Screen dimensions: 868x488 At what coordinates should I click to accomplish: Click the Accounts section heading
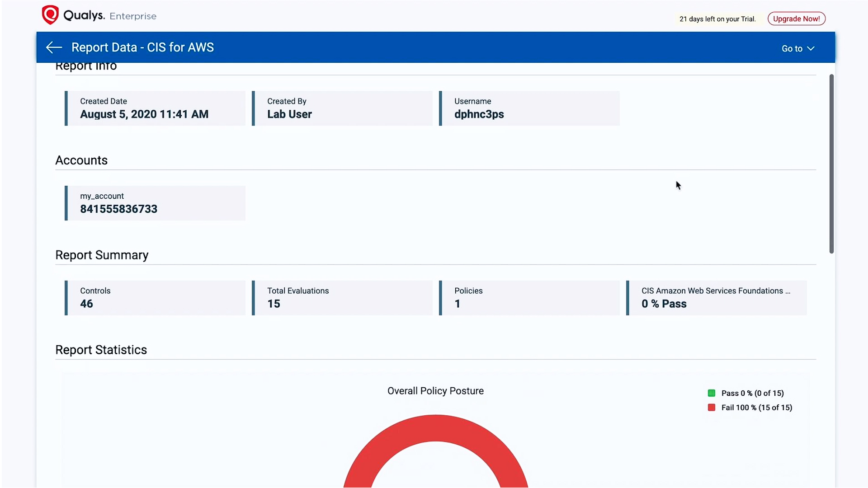[81, 160]
